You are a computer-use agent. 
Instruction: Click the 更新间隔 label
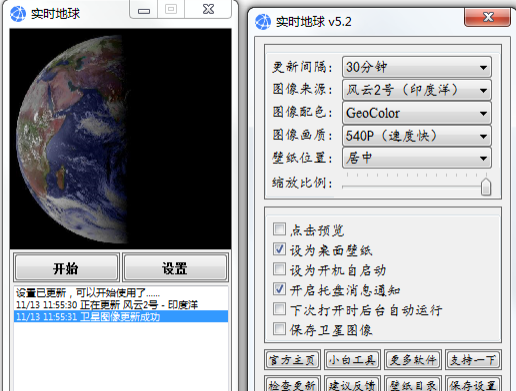302,67
